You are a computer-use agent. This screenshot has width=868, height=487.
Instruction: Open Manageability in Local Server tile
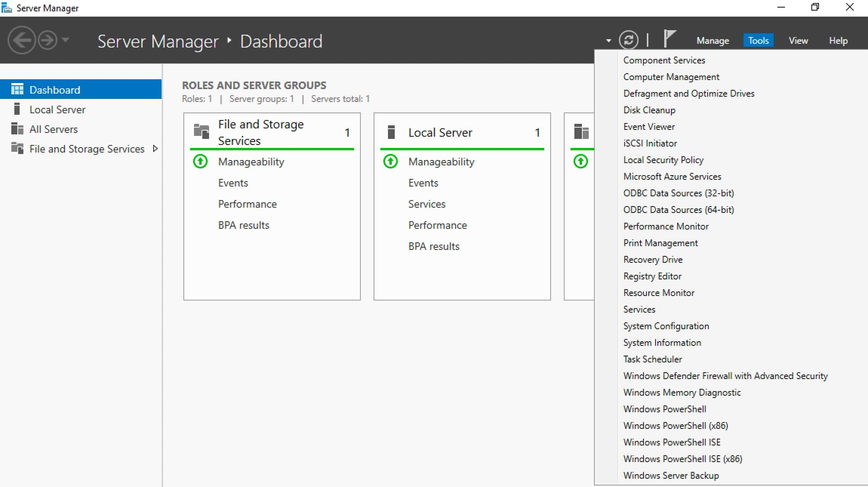[x=441, y=162]
